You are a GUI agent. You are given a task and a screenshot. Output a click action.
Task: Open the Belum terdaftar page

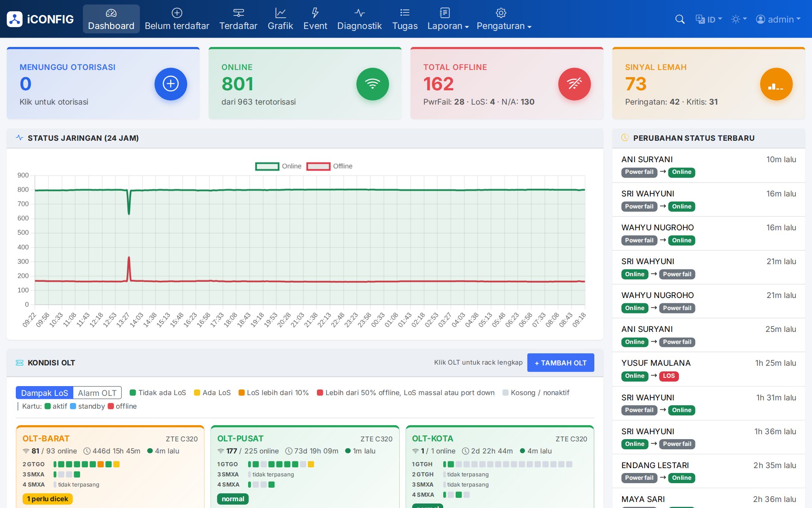[x=177, y=19]
